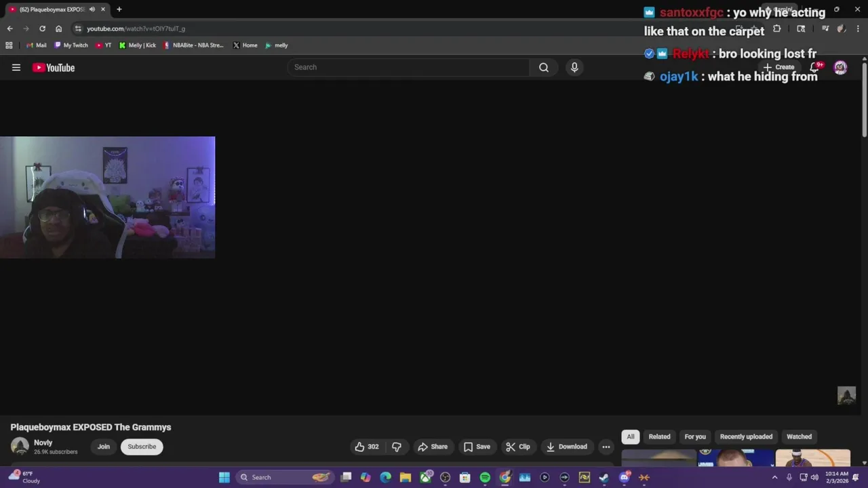Screen dimensions: 868x488
Task: Open Windows Start menu
Action: point(224,477)
